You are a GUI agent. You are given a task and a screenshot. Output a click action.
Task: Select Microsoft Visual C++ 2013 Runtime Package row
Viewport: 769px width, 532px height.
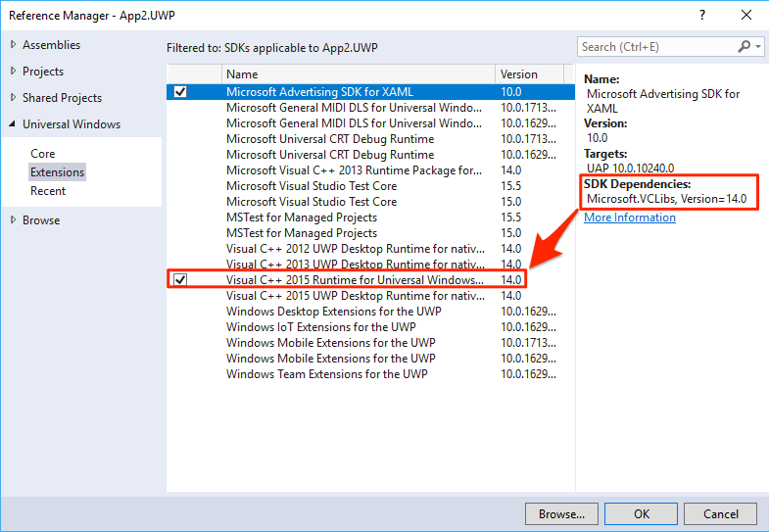pos(370,170)
